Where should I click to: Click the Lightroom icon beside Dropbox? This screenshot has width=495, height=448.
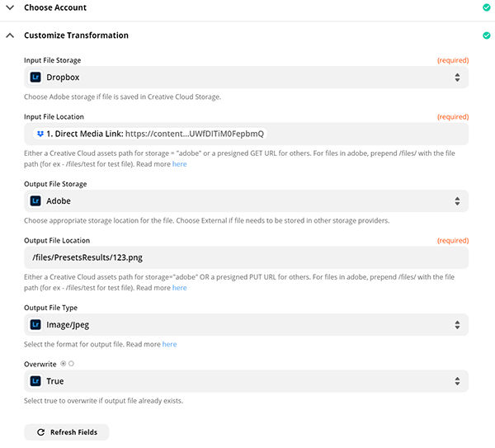click(x=35, y=78)
